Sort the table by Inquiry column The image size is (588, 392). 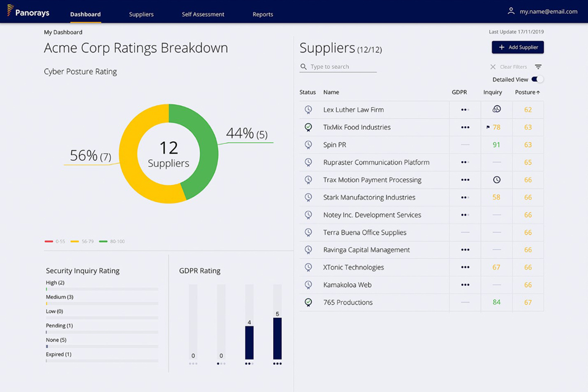492,92
